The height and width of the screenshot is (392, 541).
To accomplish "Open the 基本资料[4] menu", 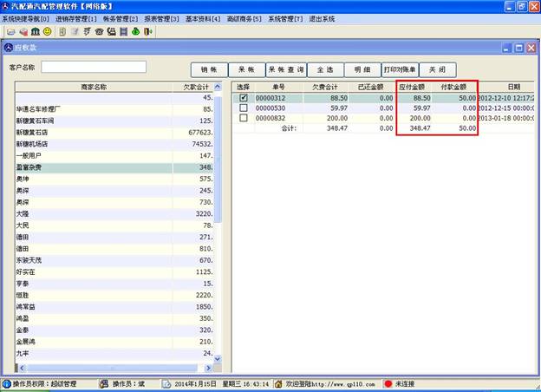I will coord(204,18).
